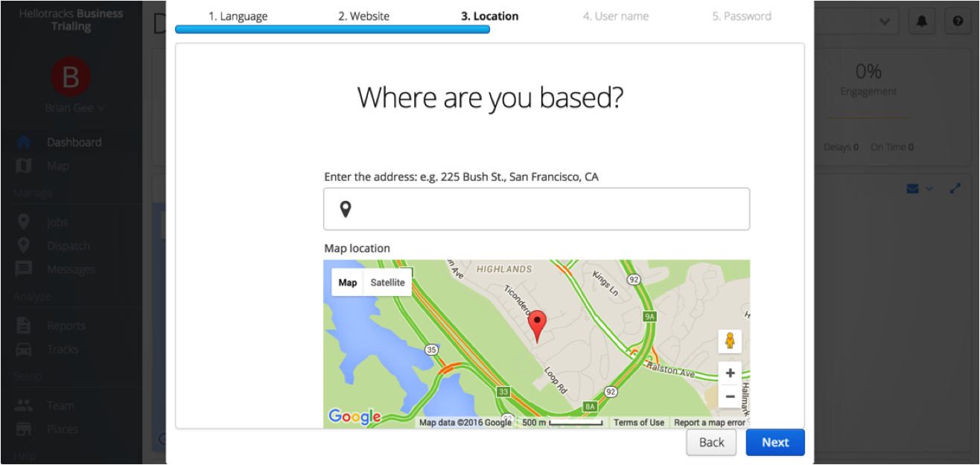Select step 3. Location
Viewport: 980px width, 465px height.
pos(489,16)
